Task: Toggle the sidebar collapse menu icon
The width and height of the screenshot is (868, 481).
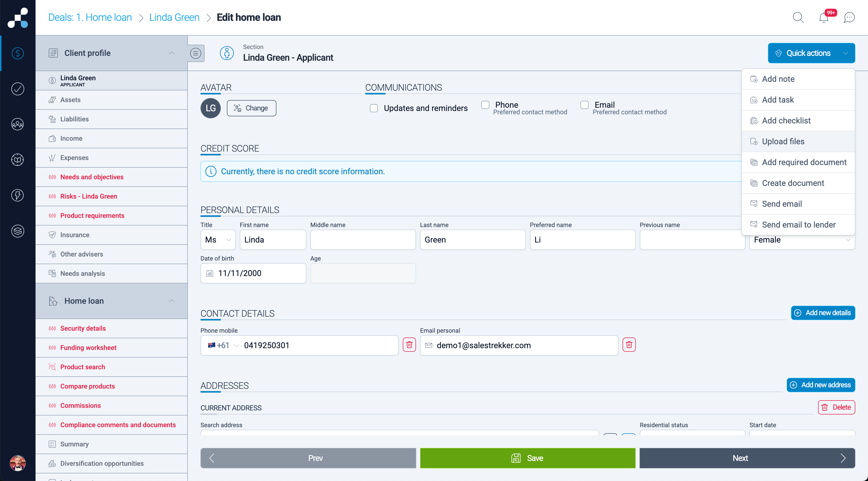Action: (196, 53)
